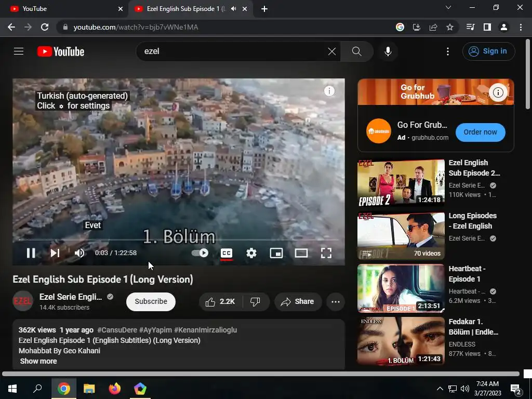532x399 pixels.
Task: Click the magnifier search button
Action: tap(356, 51)
